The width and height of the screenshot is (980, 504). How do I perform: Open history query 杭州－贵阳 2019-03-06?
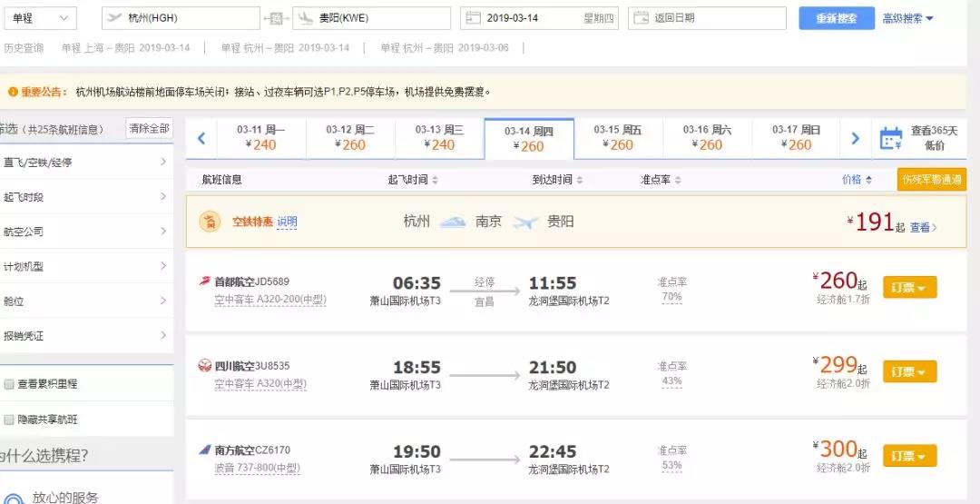pyautogui.click(x=445, y=47)
